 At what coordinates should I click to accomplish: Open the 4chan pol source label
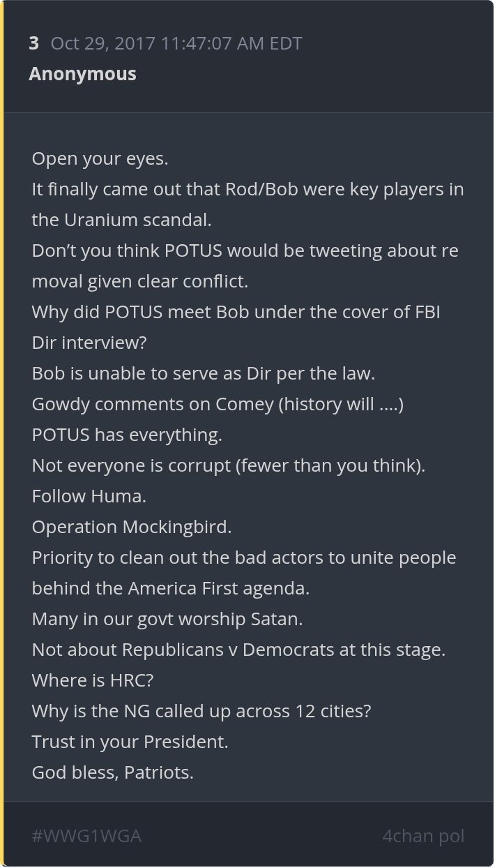[x=422, y=835]
